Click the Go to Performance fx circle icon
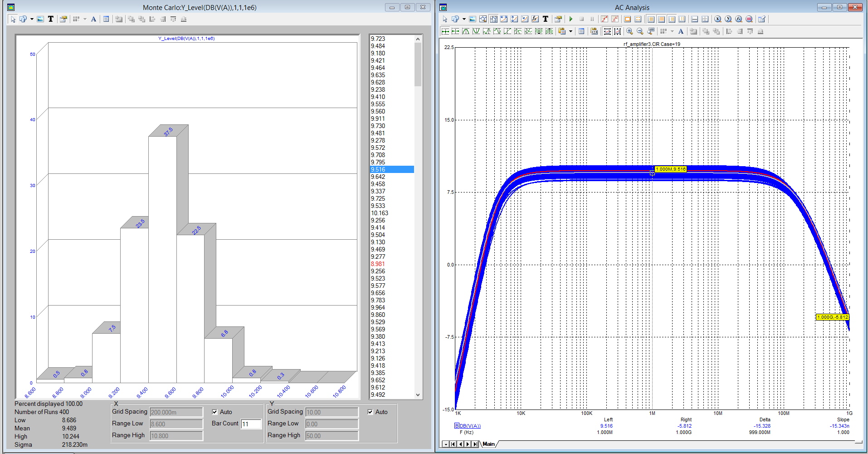This screenshot has width=868, height=454. click(738, 19)
